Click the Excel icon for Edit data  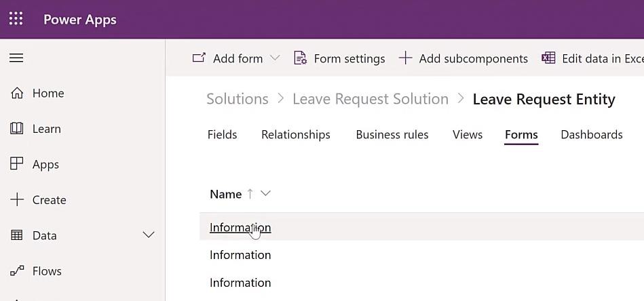coord(548,58)
